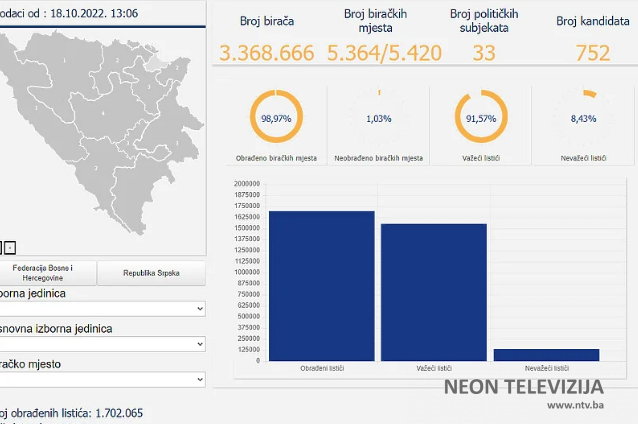Click the 91,57% valid ballots donut
Viewport: 638px width, 424px height.
tap(479, 119)
